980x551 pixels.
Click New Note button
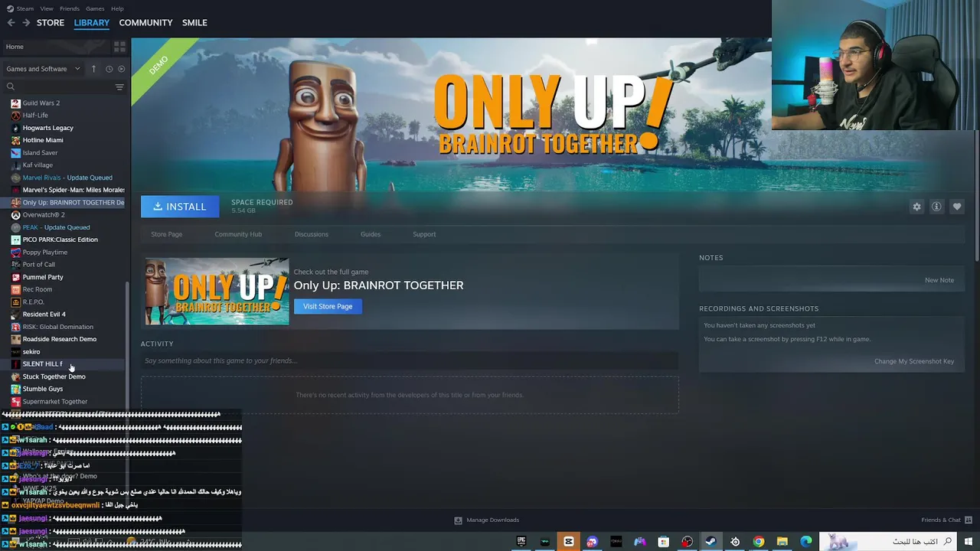pos(939,280)
